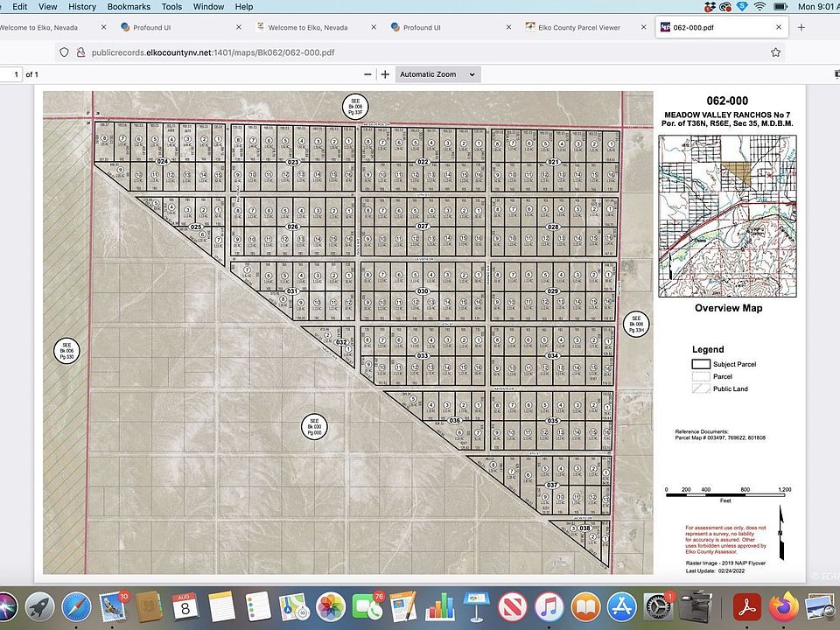
Task: Open the Help menu
Action: (x=244, y=6)
